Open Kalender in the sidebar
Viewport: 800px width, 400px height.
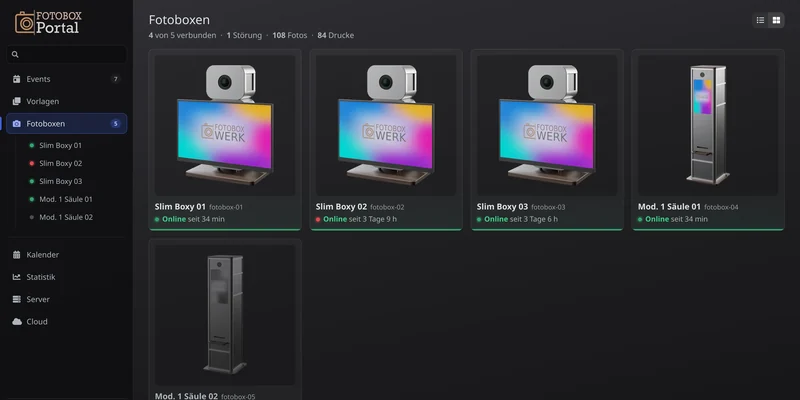66,255
